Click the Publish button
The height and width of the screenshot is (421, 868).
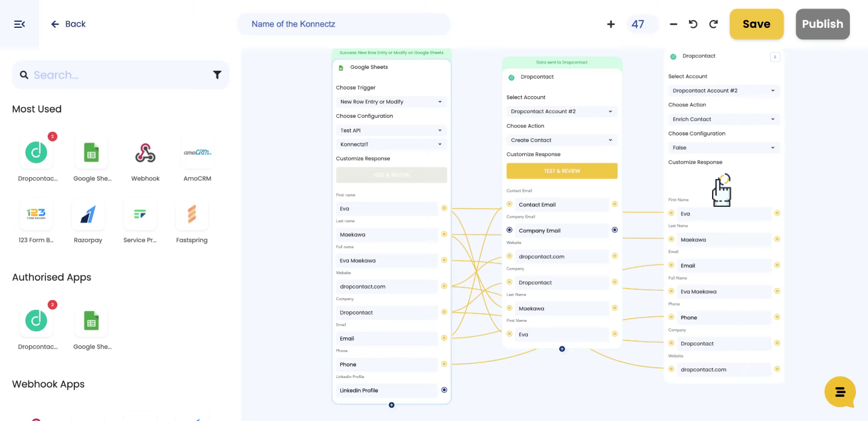coord(823,24)
